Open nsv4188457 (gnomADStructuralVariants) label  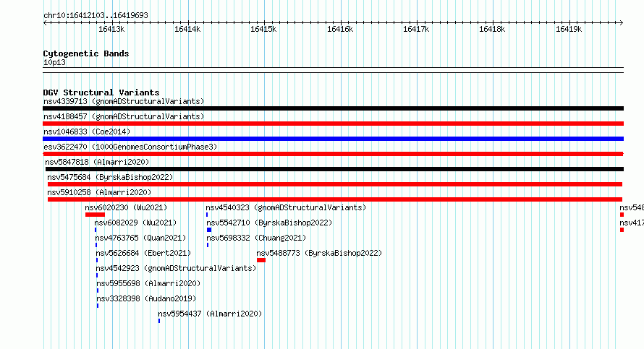coord(124,116)
